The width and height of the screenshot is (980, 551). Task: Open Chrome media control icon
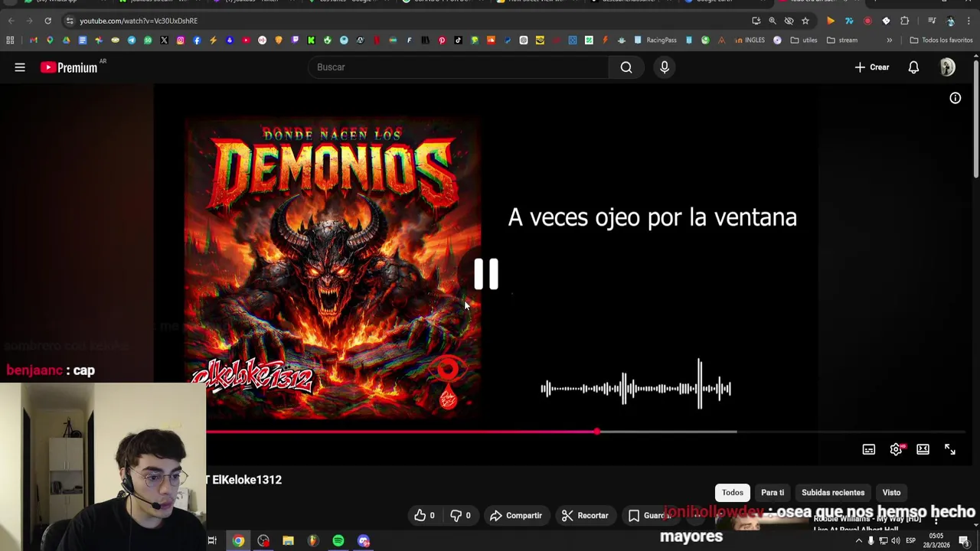932,21
